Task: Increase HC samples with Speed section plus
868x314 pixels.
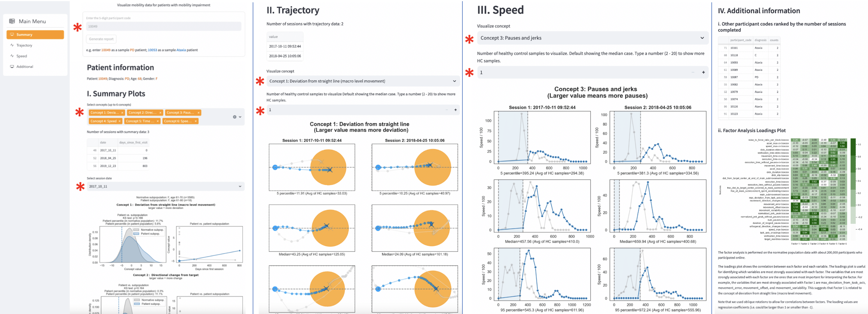Action: click(x=703, y=72)
